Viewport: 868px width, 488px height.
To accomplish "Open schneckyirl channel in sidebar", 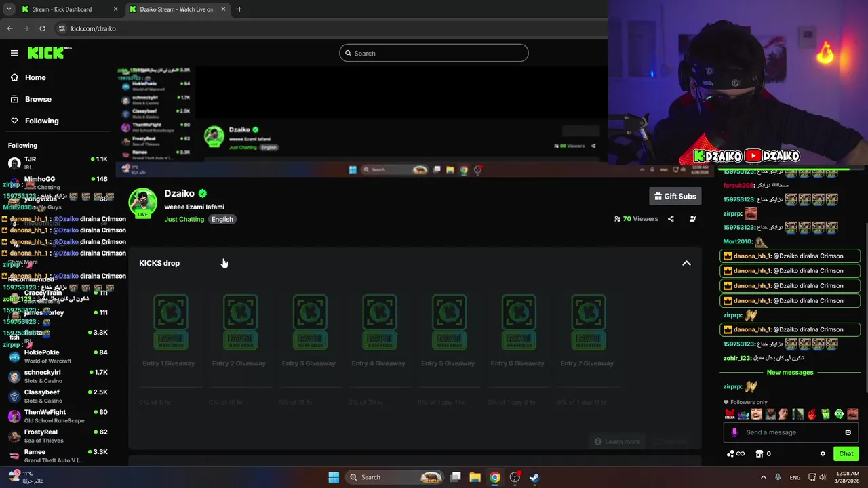I will [58, 376].
